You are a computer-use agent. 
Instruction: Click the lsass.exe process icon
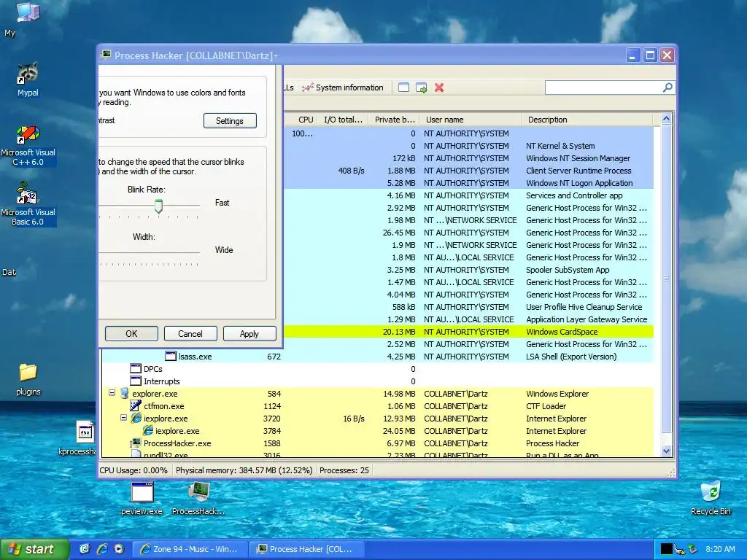click(171, 356)
